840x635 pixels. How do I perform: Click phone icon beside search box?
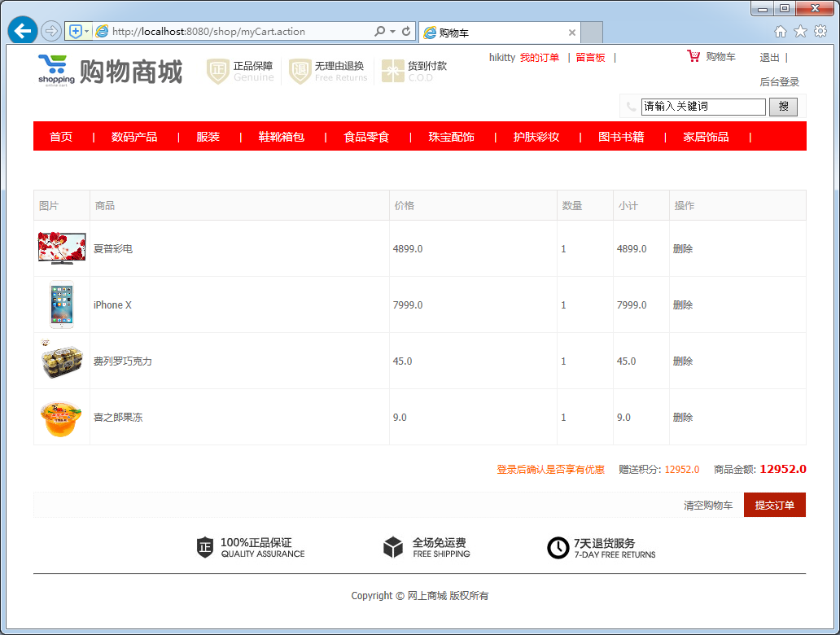632,107
